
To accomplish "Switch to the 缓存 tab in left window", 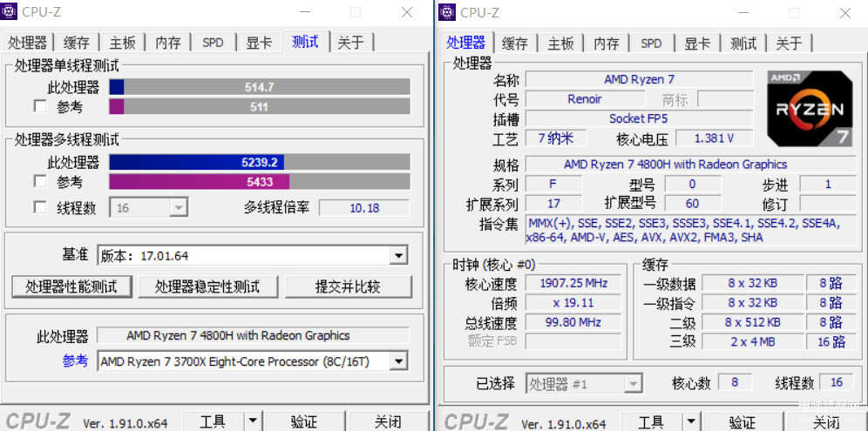I will tap(77, 43).
